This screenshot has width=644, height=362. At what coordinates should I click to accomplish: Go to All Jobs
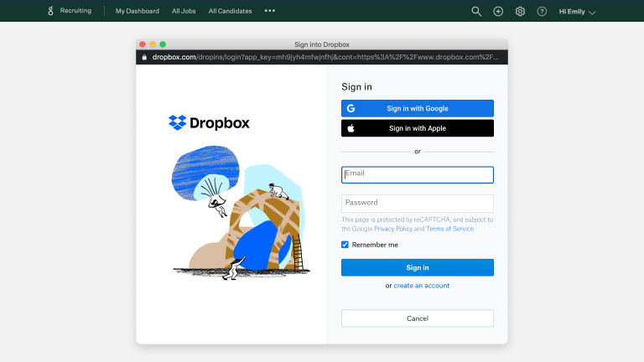tap(184, 11)
